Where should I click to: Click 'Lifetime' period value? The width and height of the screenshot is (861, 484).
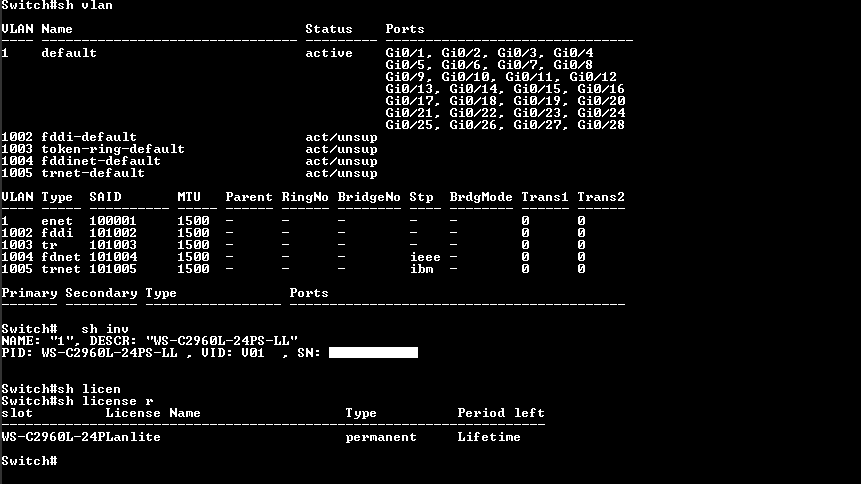[x=489, y=437]
